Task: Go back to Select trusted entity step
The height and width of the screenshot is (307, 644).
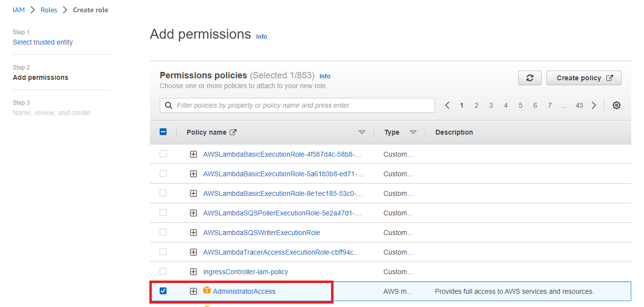Action: (x=43, y=42)
